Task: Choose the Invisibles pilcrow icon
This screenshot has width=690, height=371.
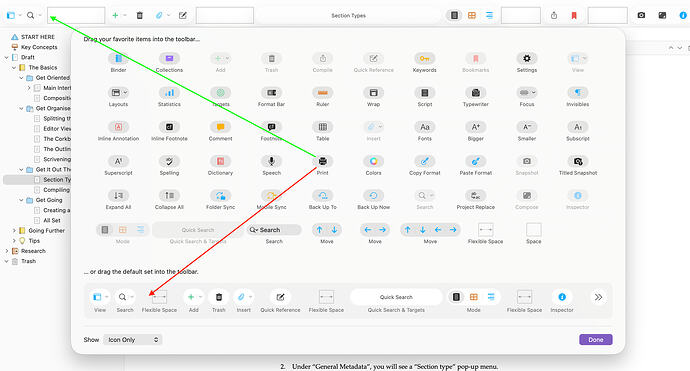Action: click(x=577, y=93)
